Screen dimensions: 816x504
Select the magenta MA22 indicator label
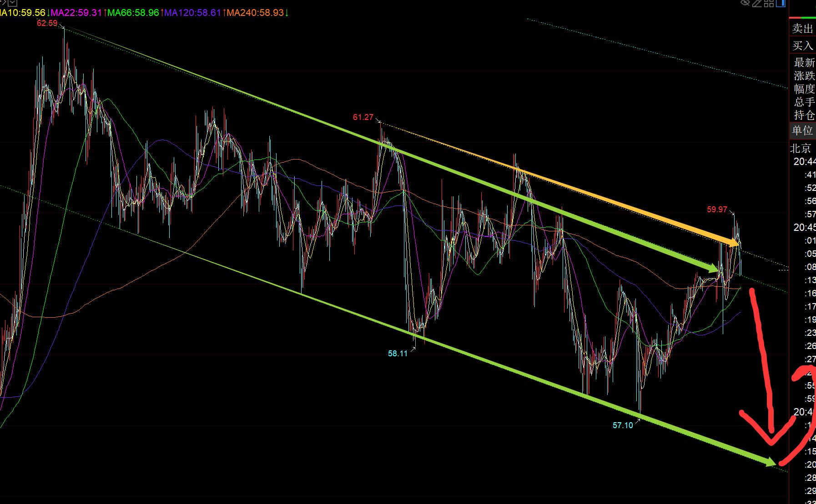(76, 13)
